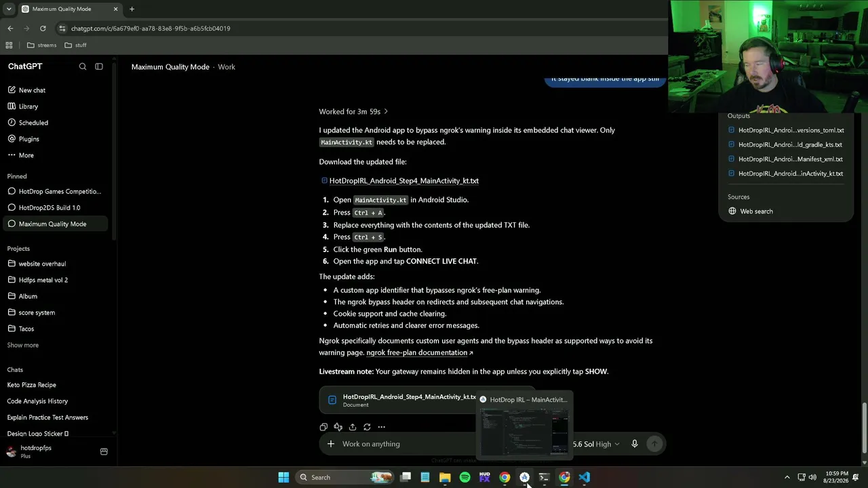Open the 5.6 Sol High model dropdown
This screenshot has width=868, height=488.
(596, 444)
